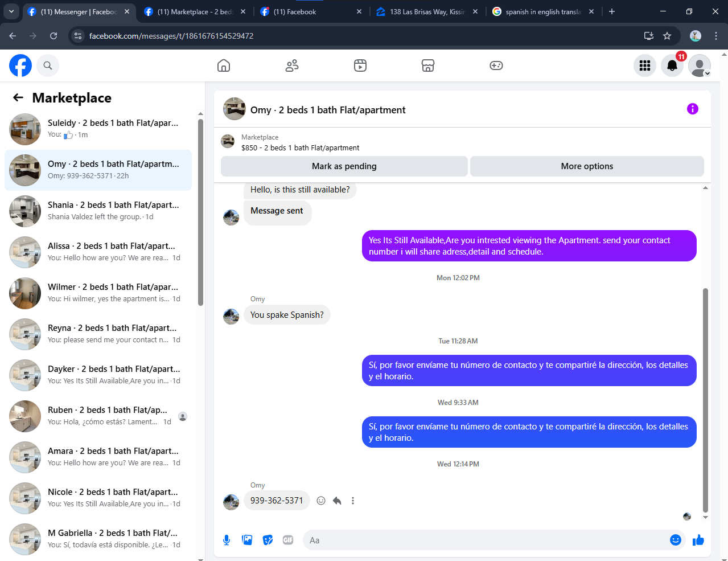The image size is (728, 561).
Task: Open the Wilmer conversation
Action: tap(98, 293)
